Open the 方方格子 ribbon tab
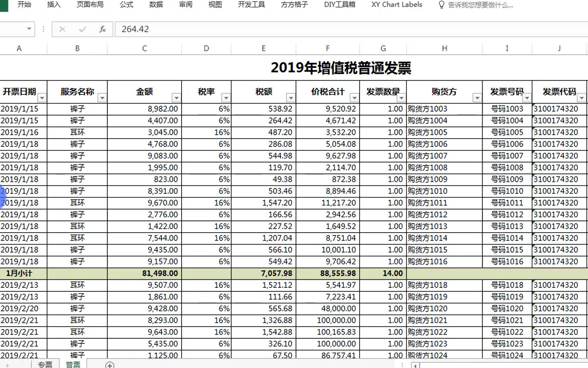The width and height of the screenshot is (588, 368). point(294,5)
